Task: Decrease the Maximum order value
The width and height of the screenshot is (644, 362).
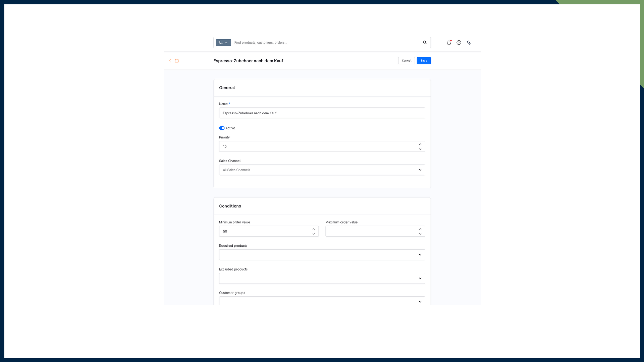Action: [420, 234]
